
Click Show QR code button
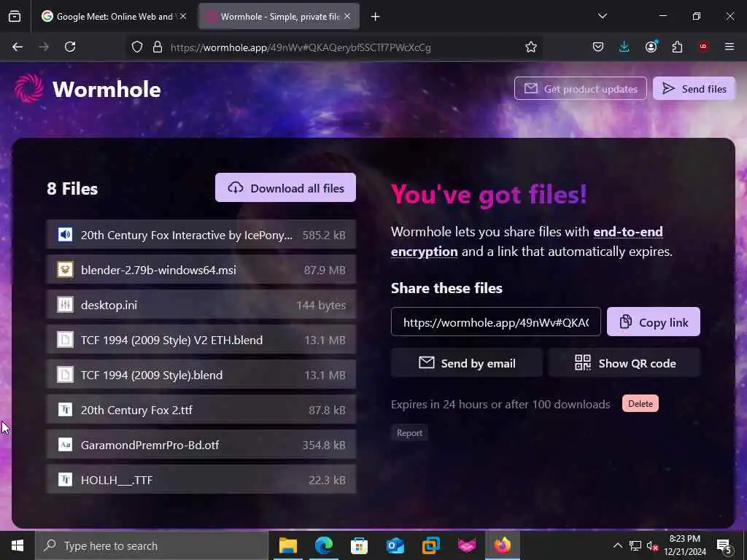(x=624, y=363)
